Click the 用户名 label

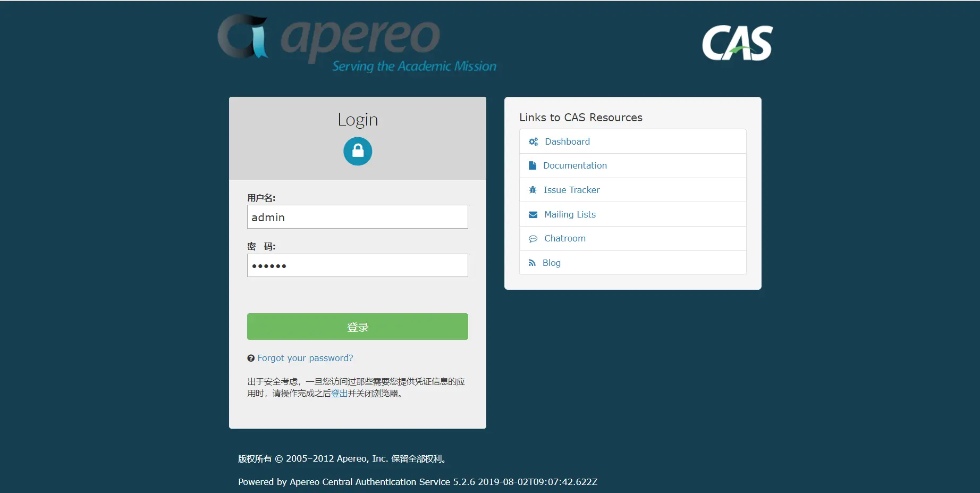click(x=261, y=198)
